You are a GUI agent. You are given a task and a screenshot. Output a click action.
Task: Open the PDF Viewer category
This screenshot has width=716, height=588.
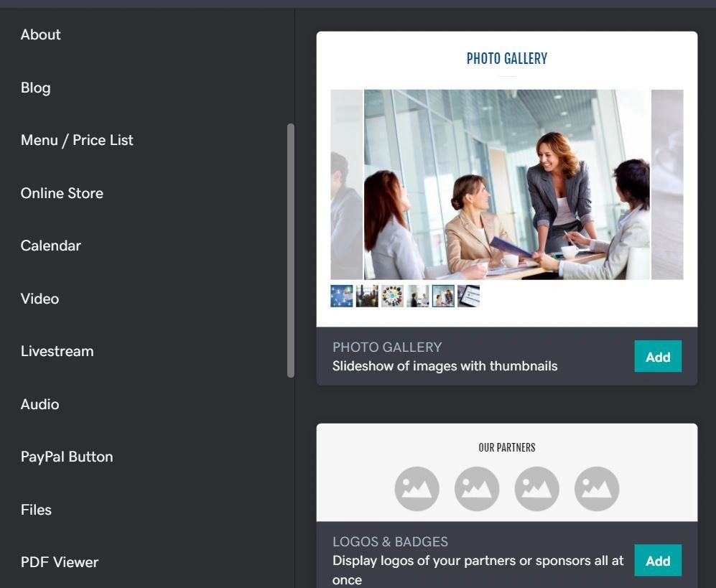tap(60, 562)
